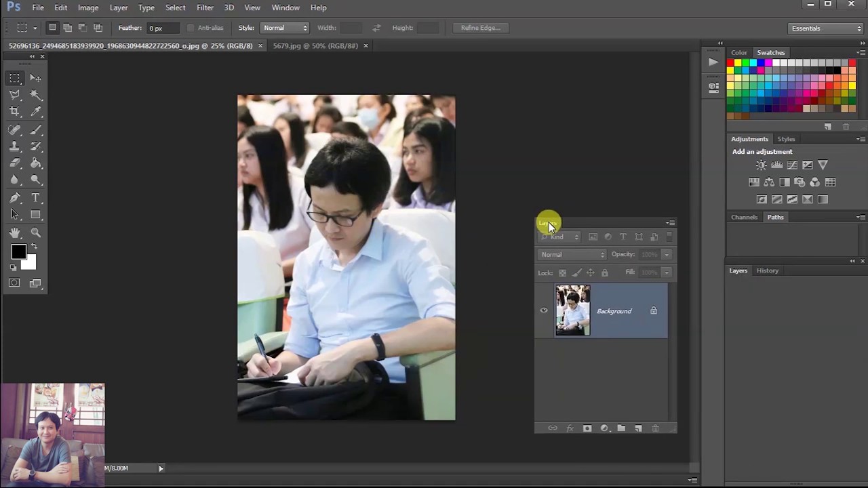Toggle pixel layer filter in Layers panel

[593, 237]
